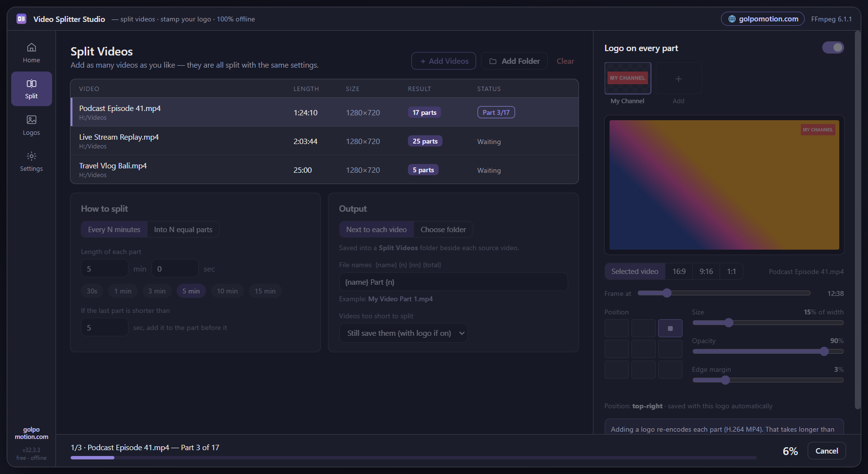The image size is (868, 474).
Task: Click the plus tile to add a logo
Action: click(679, 78)
